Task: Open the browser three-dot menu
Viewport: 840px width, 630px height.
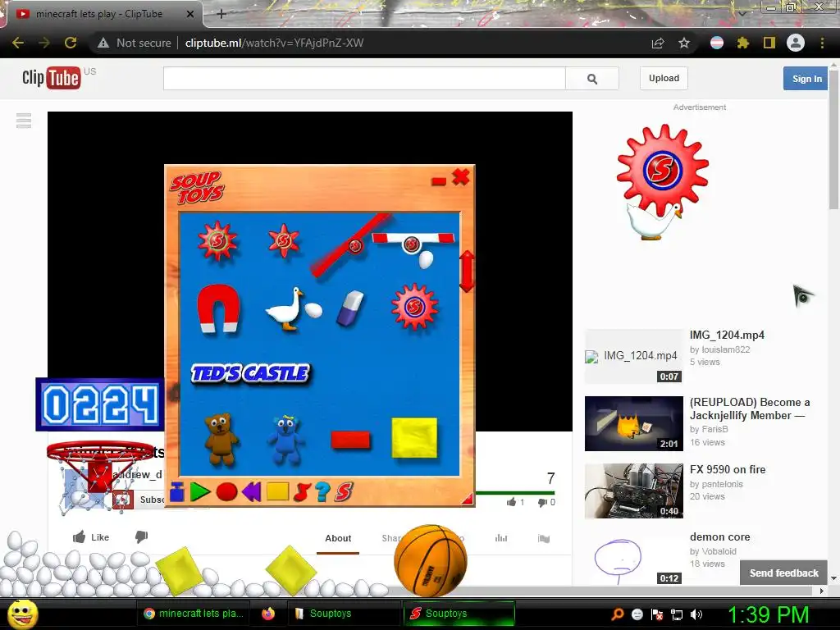Action: [822, 43]
